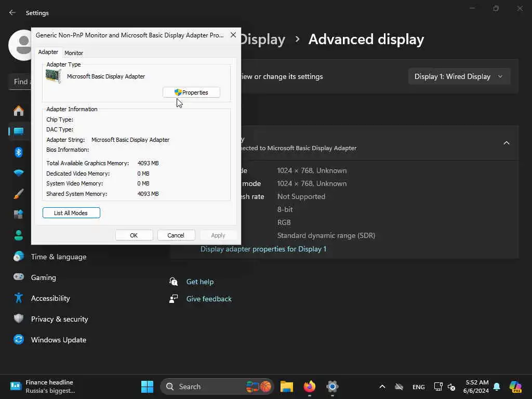Open the Give feedback link
The width and height of the screenshot is (532, 399).
[209, 299]
